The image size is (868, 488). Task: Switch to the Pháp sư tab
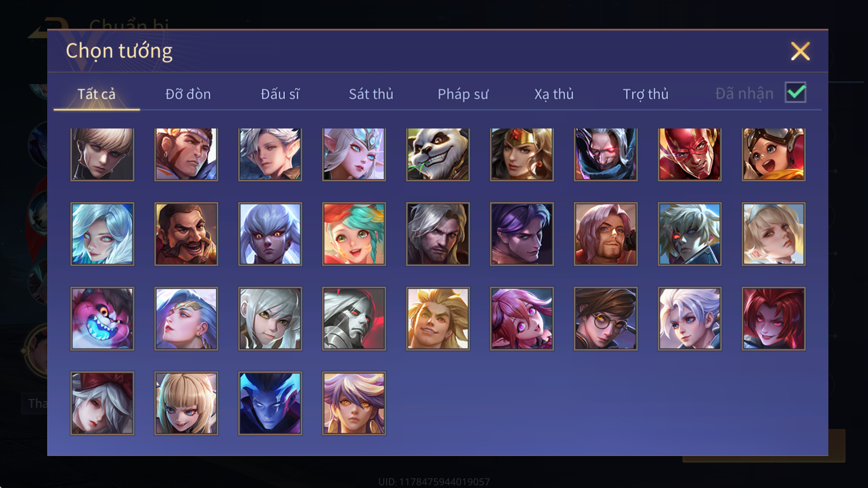pyautogui.click(x=463, y=94)
